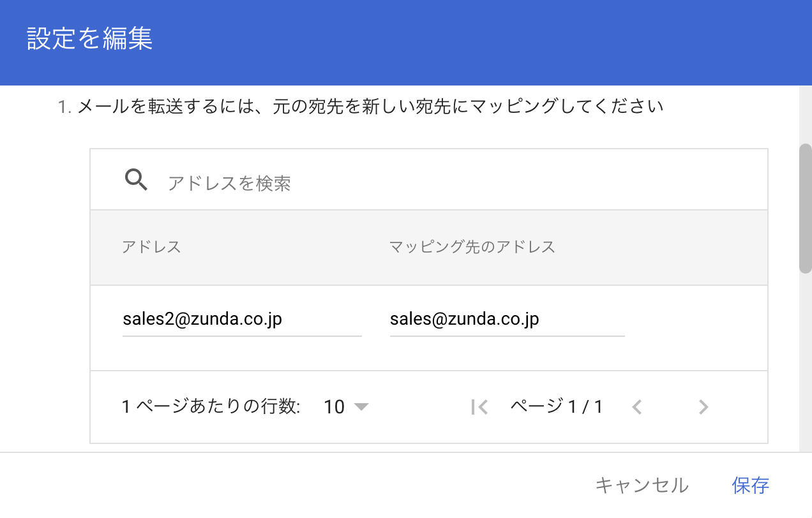The height and width of the screenshot is (518, 812).
Task: Click the キャンセル button
Action: coord(642,485)
